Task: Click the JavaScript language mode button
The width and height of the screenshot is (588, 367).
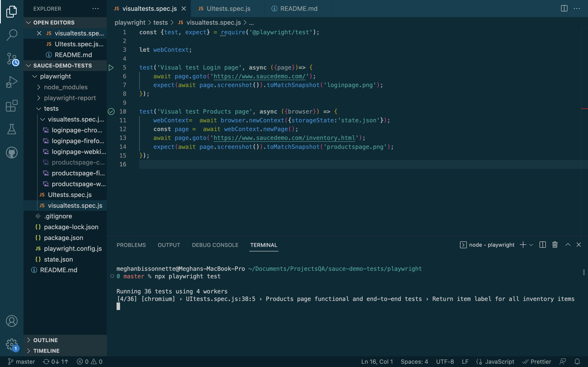Action: point(499,362)
